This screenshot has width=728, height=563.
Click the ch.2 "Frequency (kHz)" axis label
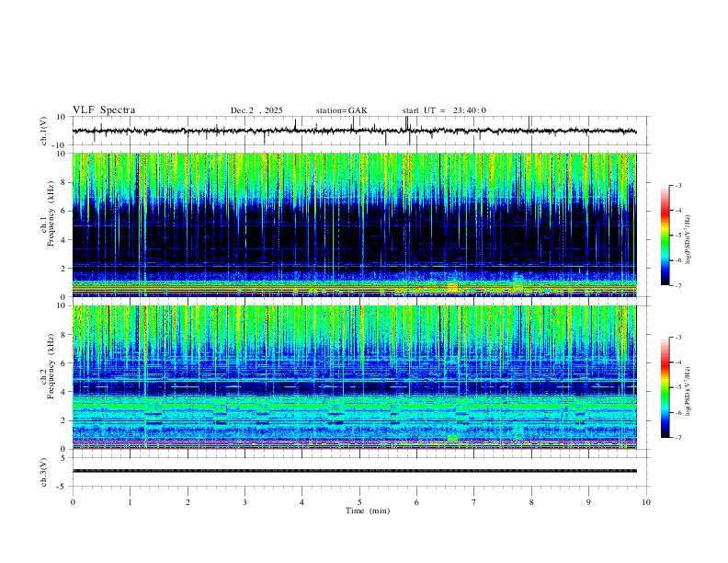point(51,366)
